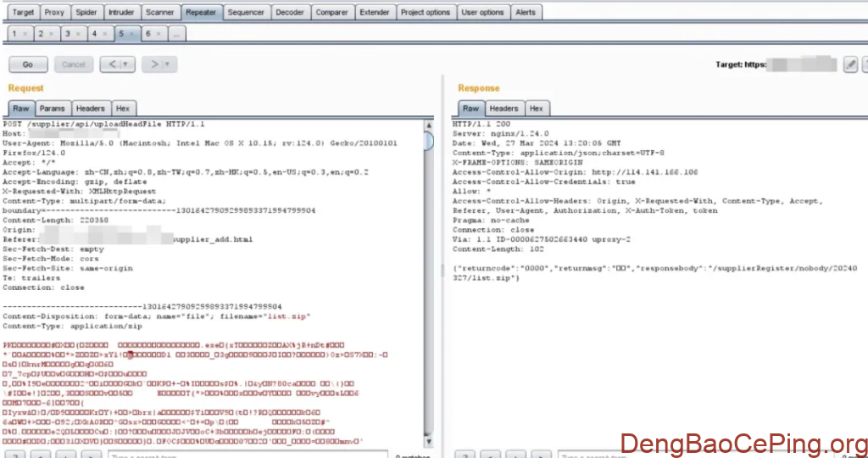868x458 pixels.
Task: Open the Decoder tool tab
Action: pyautogui.click(x=290, y=13)
